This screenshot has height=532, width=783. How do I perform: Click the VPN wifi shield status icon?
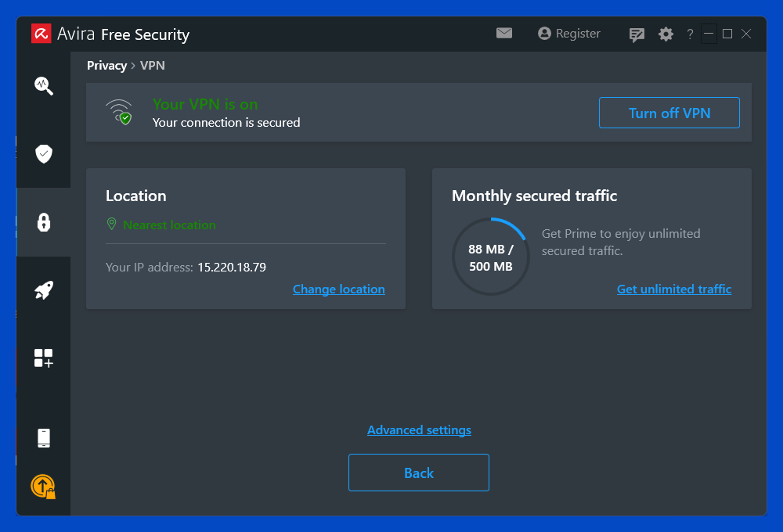point(119,113)
